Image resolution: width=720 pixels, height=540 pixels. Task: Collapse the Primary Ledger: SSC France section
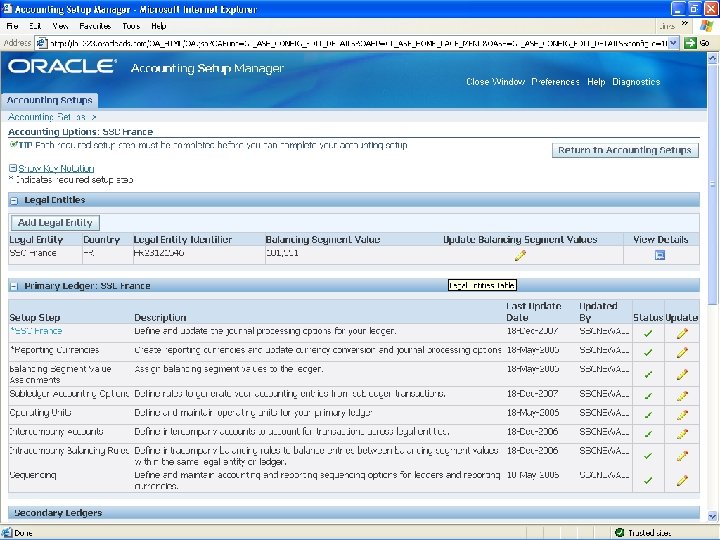14,287
